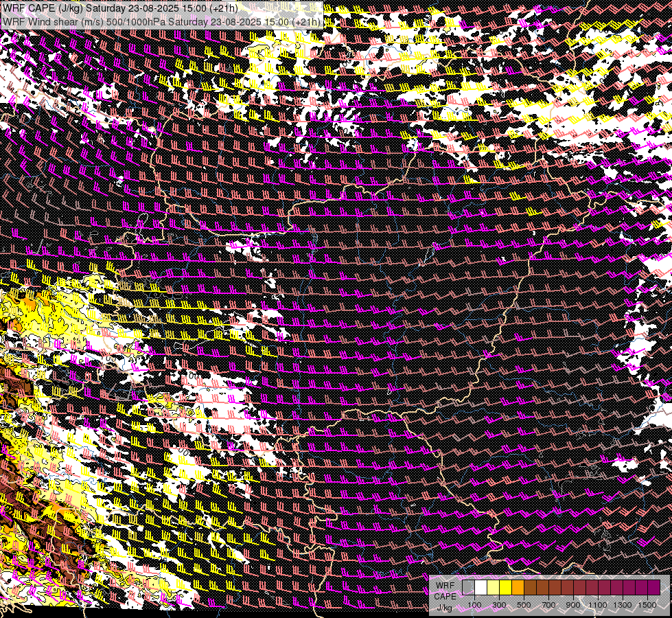Click the '500' legend value label
Screen dimensions: 672x618
524,605
